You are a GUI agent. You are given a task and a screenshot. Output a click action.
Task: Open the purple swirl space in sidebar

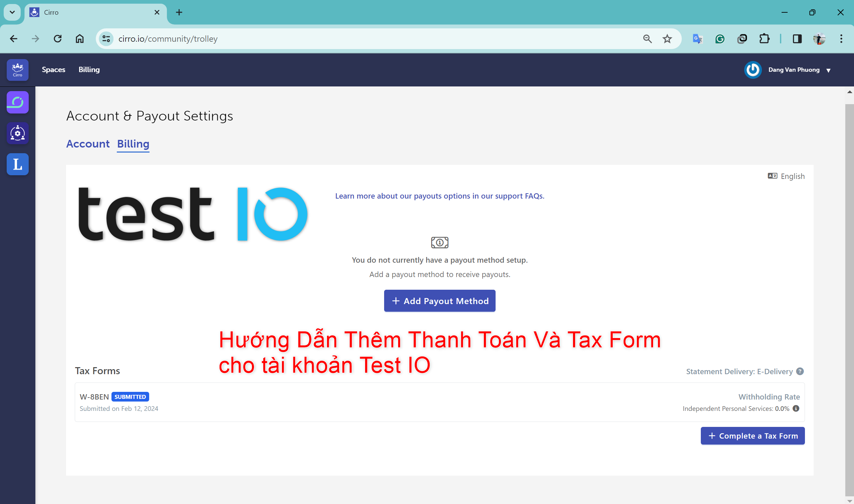point(18,102)
